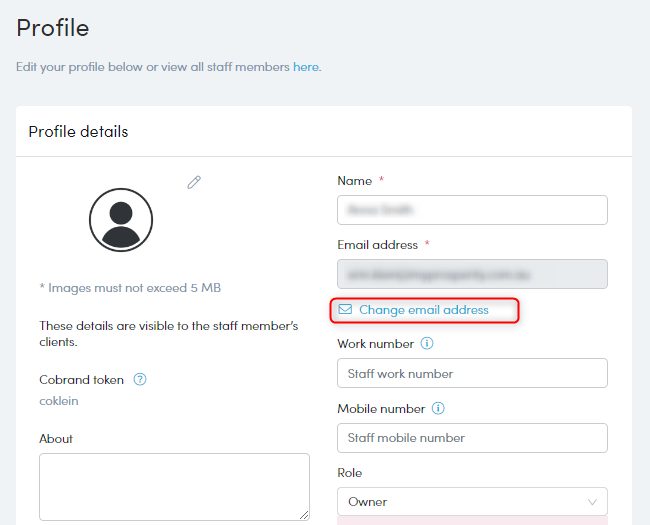Follow the "here" link to view all staff
The image size is (650, 525).
click(x=305, y=67)
